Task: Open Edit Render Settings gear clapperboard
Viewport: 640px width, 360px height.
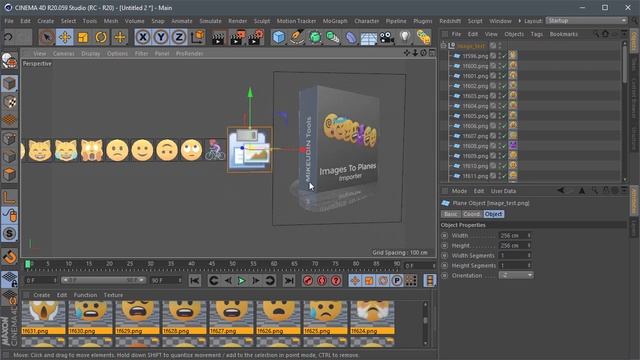Action: [256, 38]
